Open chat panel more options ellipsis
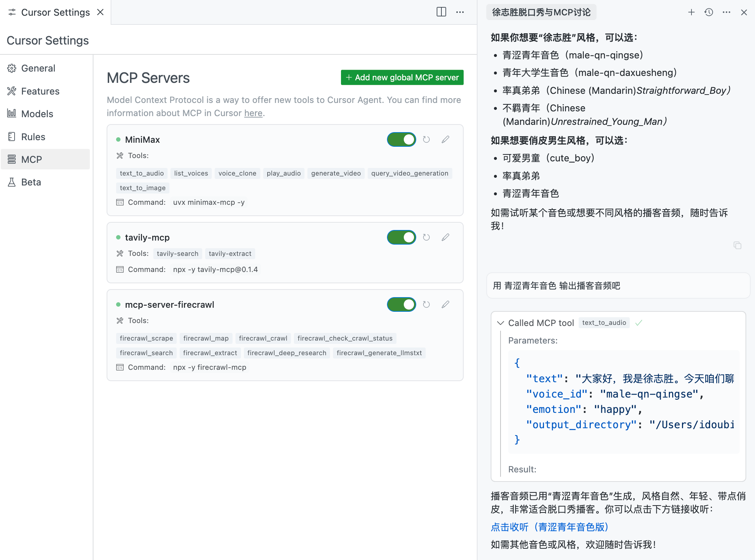This screenshot has height=560, width=755. 726,12
